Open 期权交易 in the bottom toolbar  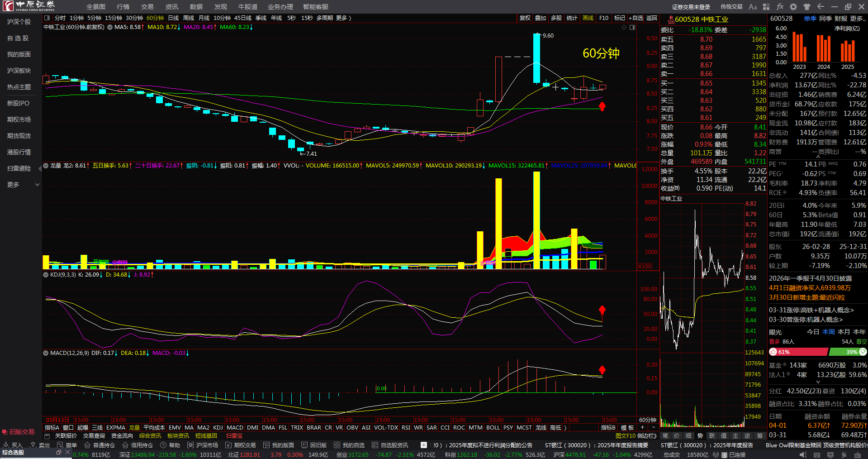pos(241,445)
